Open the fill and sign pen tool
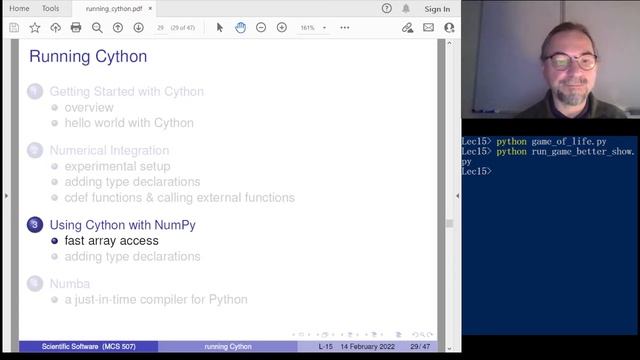Screen dimensions: 640x360 407,28
